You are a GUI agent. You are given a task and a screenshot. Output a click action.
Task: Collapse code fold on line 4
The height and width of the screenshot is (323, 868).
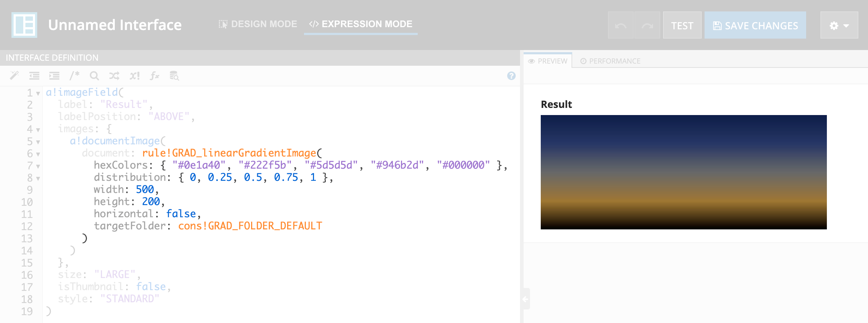click(x=38, y=130)
